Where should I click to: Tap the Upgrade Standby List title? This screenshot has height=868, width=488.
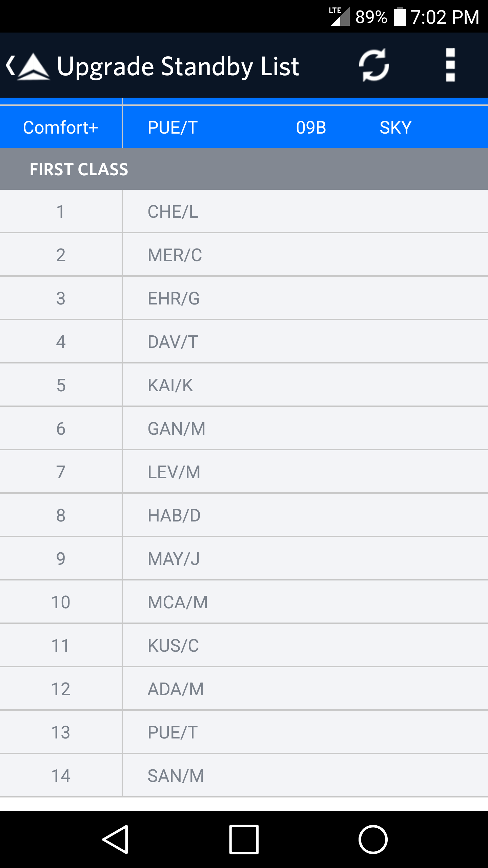[178, 66]
